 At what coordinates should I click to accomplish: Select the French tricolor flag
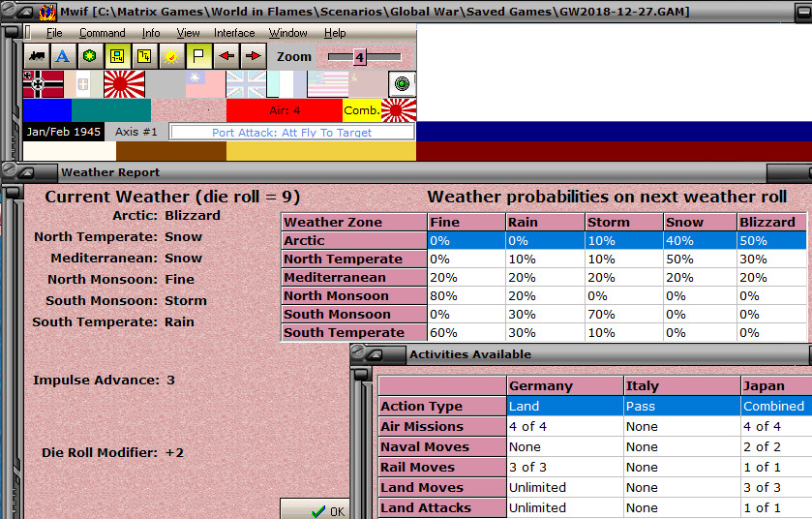[x=286, y=84]
